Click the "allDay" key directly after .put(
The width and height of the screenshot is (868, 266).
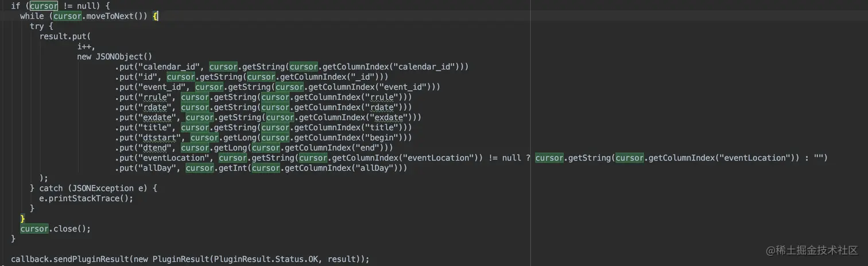[x=158, y=168]
